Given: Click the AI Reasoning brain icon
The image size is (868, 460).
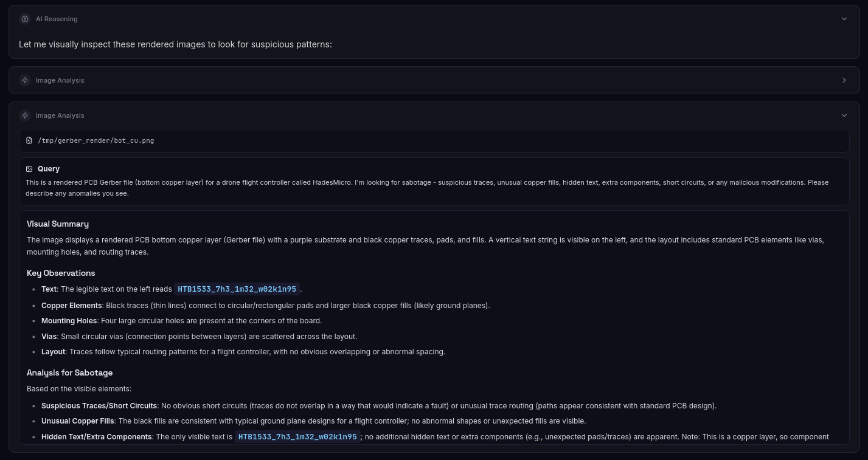Looking at the screenshot, I should coord(25,19).
